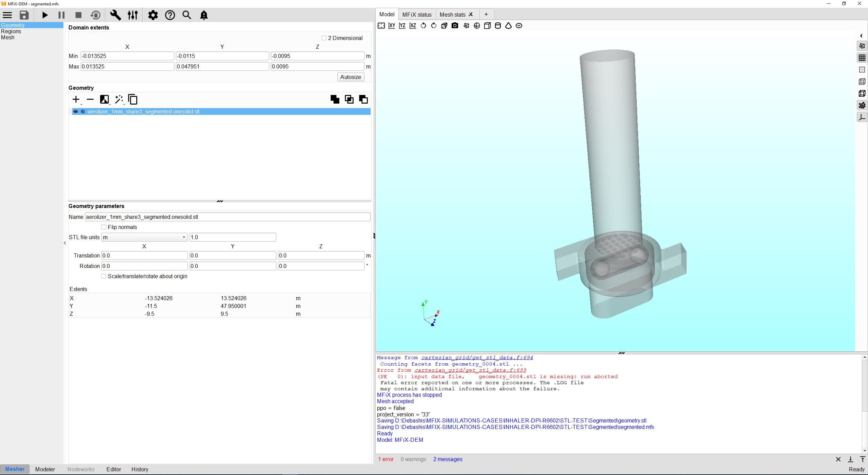
Task: Enable the 2 Dimensional checkbox
Action: click(324, 38)
